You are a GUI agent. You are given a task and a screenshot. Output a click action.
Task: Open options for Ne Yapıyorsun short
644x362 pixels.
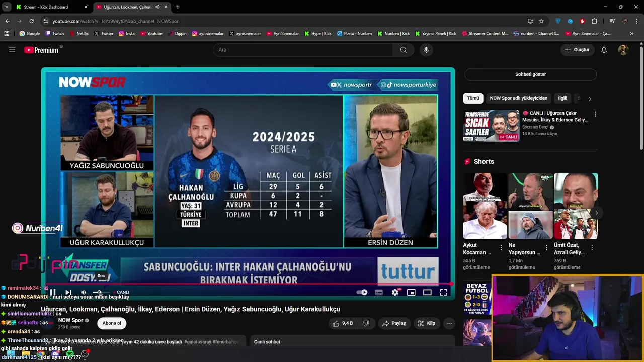point(546,248)
